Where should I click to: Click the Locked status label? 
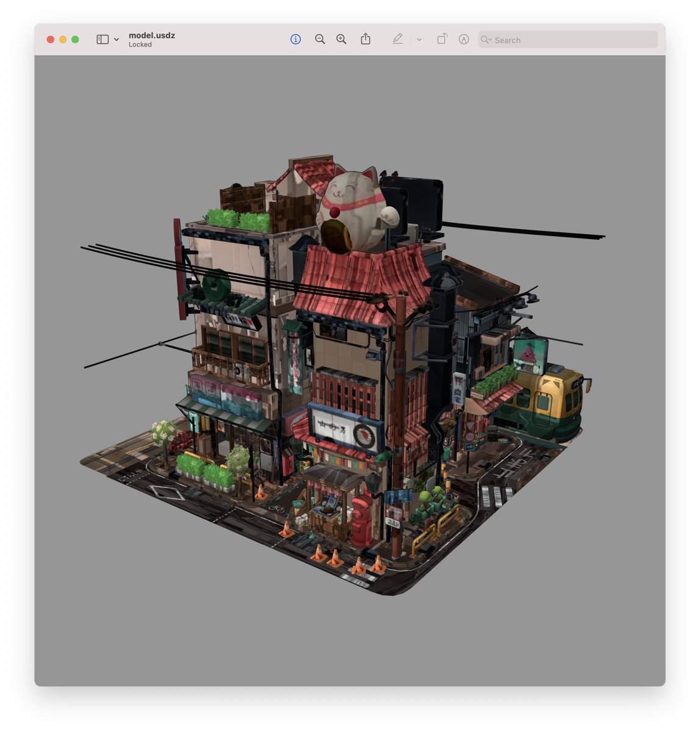click(x=140, y=45)
